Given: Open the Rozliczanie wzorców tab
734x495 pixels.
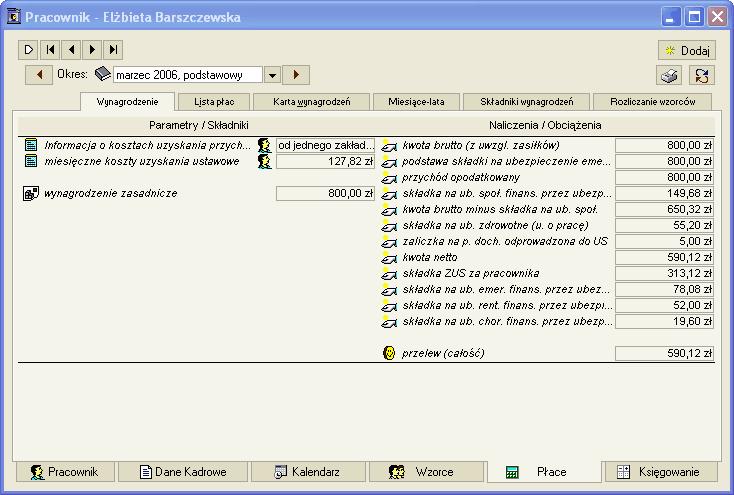Looking at the screenshot, I should (x=653, y=102).
